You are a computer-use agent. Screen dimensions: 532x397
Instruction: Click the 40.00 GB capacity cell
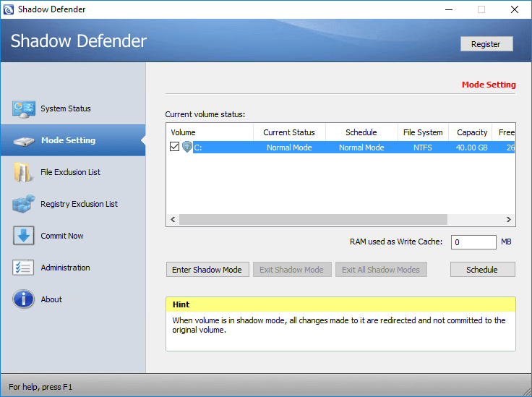click(x=471, y=148)
